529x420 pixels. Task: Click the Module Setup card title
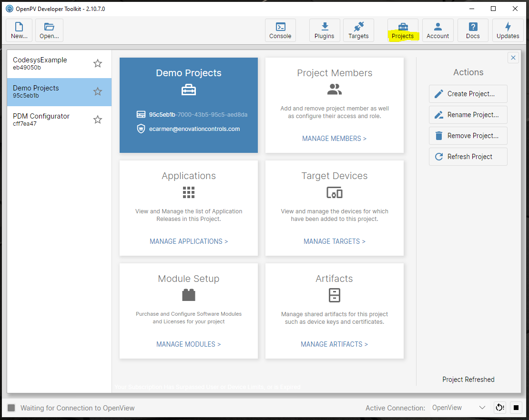click(189, 279)
